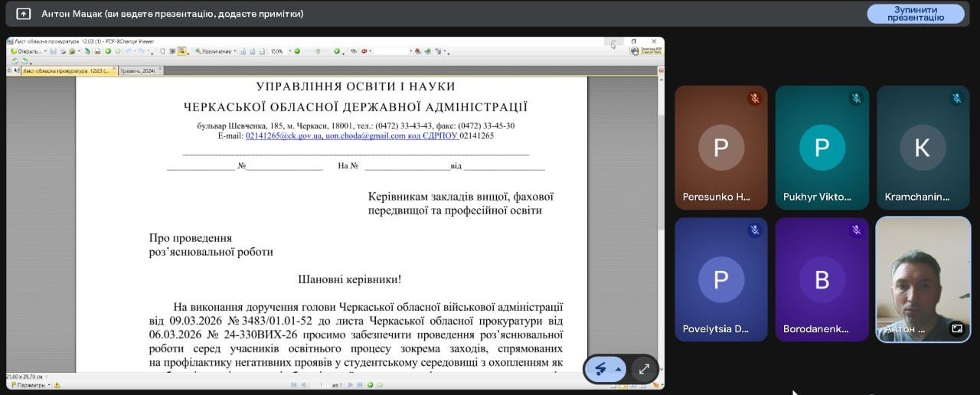
Task: Switch to the Лист обласна прокуратура 12.03 tab
Action: coord(69,70)
